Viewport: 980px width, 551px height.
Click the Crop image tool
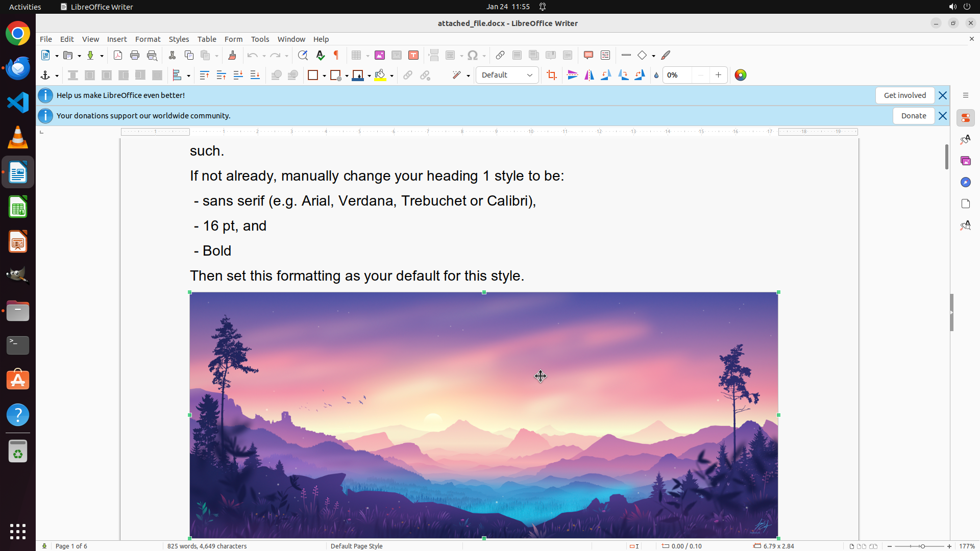tap(551, 76)
